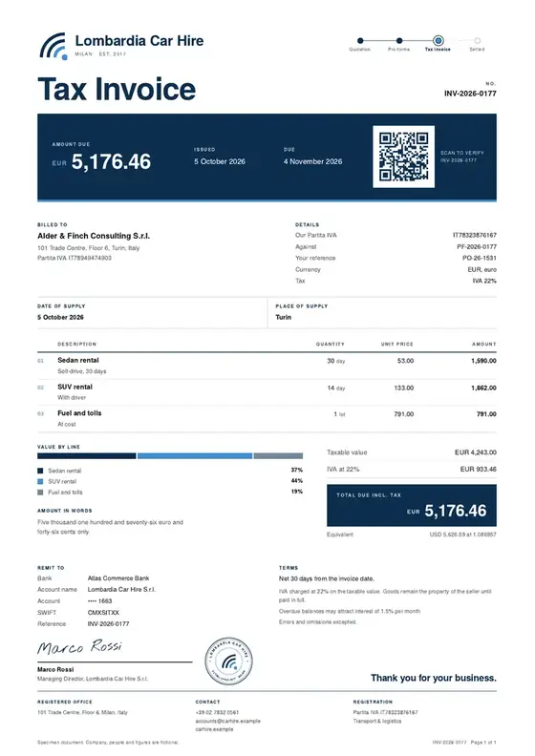The height and width of the screenshot is (756, 535).
Task: Click the blue SUV rental legend swatch
Action: 40,481
